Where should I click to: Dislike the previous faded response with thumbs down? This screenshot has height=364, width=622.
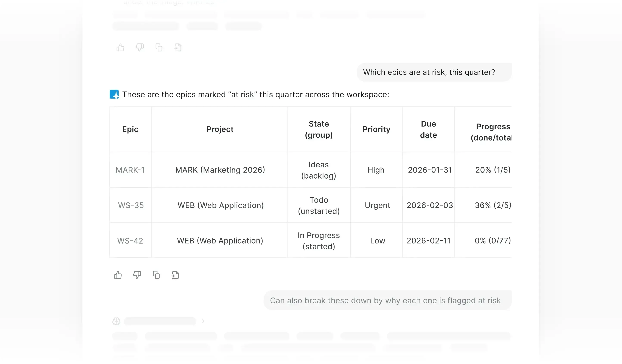140,47
